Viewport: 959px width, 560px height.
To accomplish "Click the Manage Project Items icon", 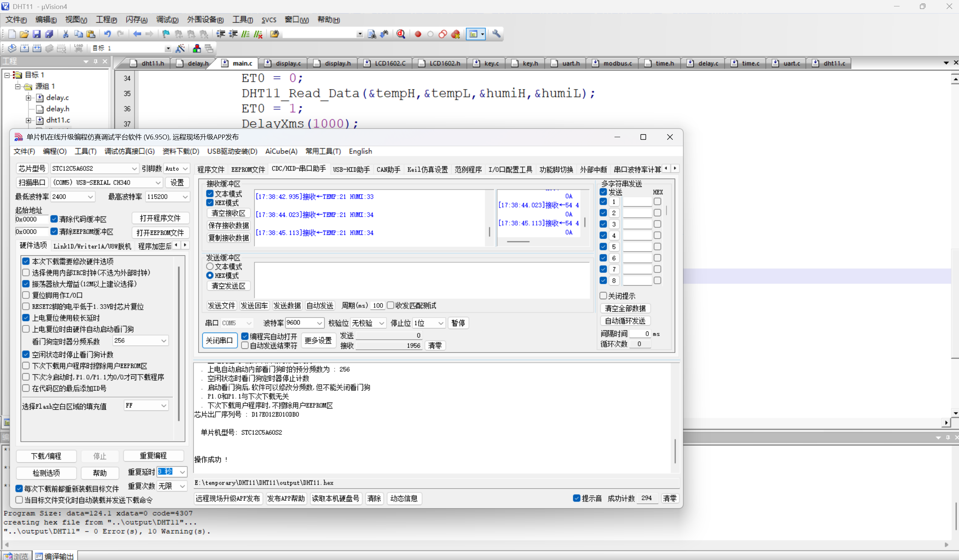I will click(196, 48).
